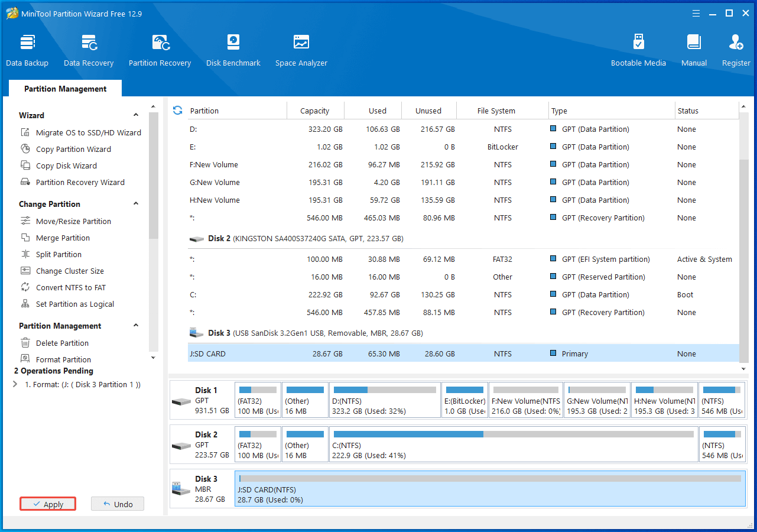The width and height of the screenshot is (757, 532).
Task: Undo the last operation
Action: 117,504
